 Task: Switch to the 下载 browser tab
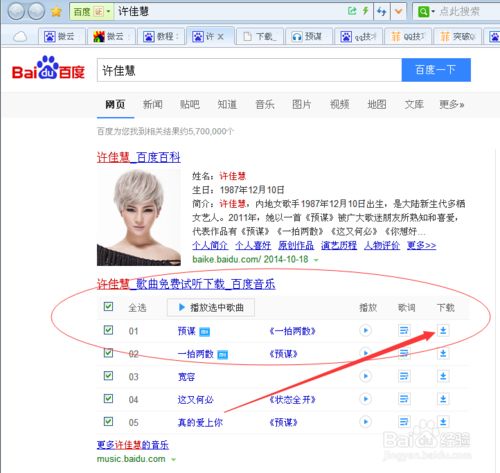click(260, 36)
